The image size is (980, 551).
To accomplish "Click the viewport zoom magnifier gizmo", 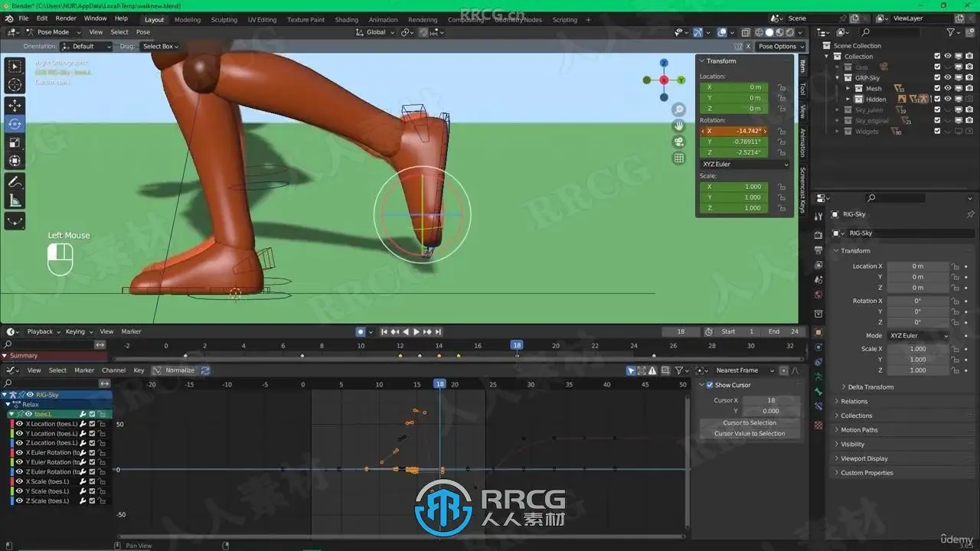I will pyautogui.click(x=679, y=110).
